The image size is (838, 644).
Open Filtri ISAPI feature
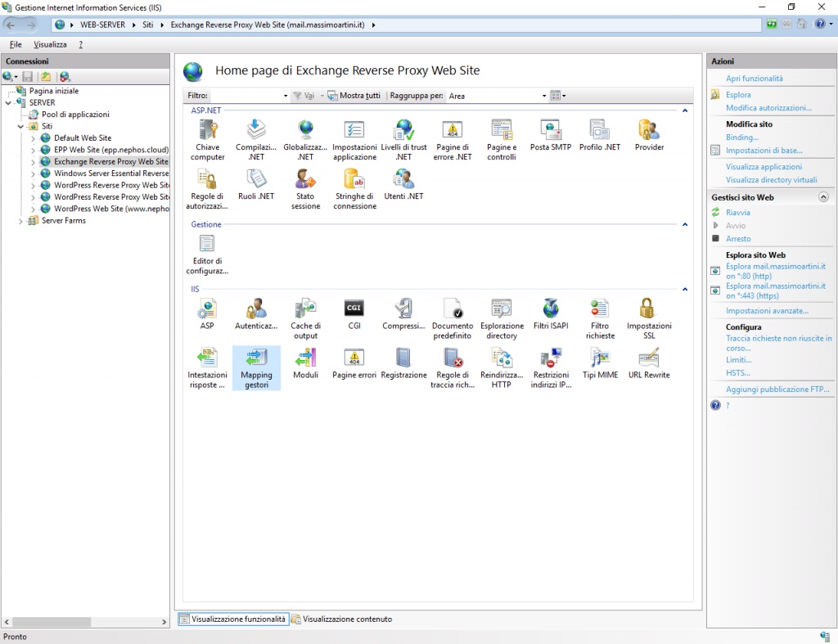click(551, 313)
